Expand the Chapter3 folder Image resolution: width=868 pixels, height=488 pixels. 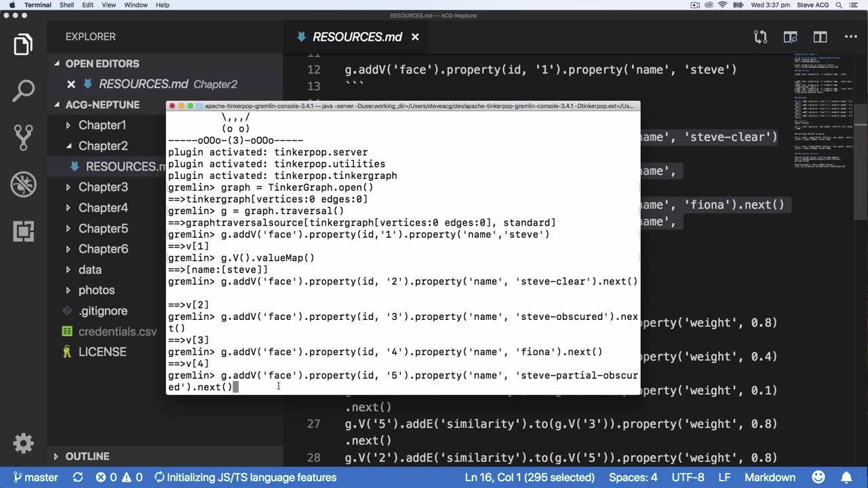(x=68, y=187)
